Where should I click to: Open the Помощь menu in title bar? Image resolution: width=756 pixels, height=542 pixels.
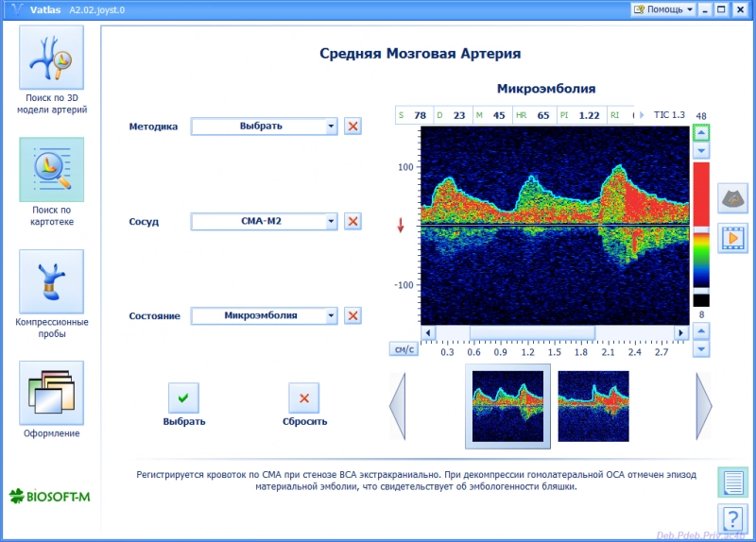[663, 9]
